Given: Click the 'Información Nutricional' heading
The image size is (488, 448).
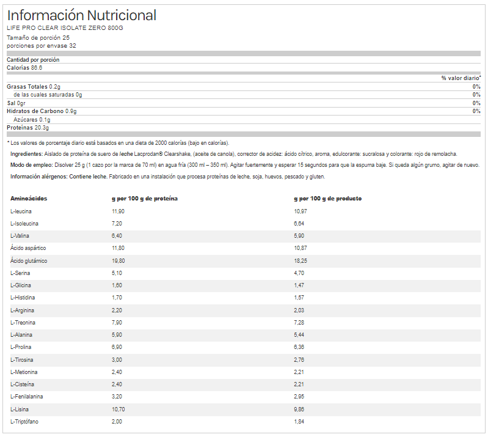Looking at the screenshot, I should [x=81, y=15].
